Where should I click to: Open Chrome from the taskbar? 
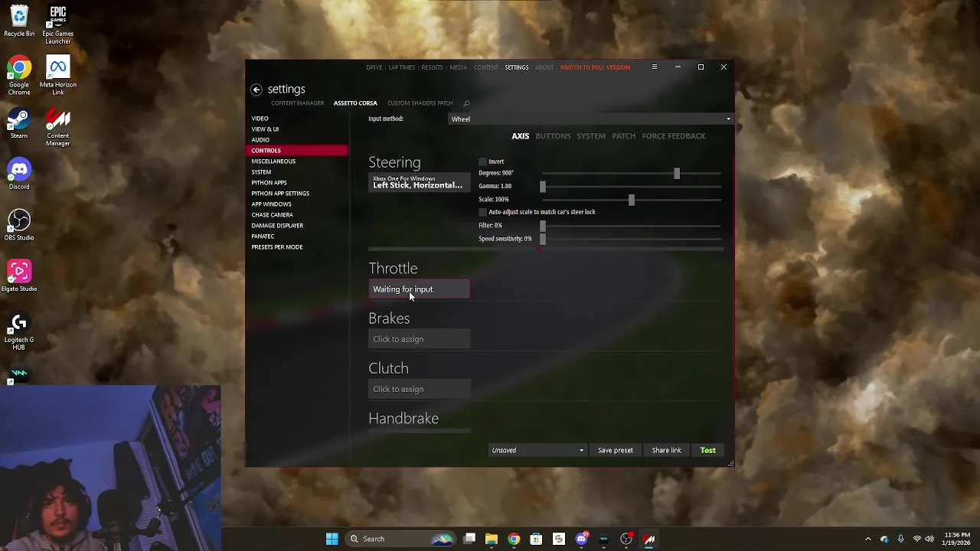tap(514, 539)
